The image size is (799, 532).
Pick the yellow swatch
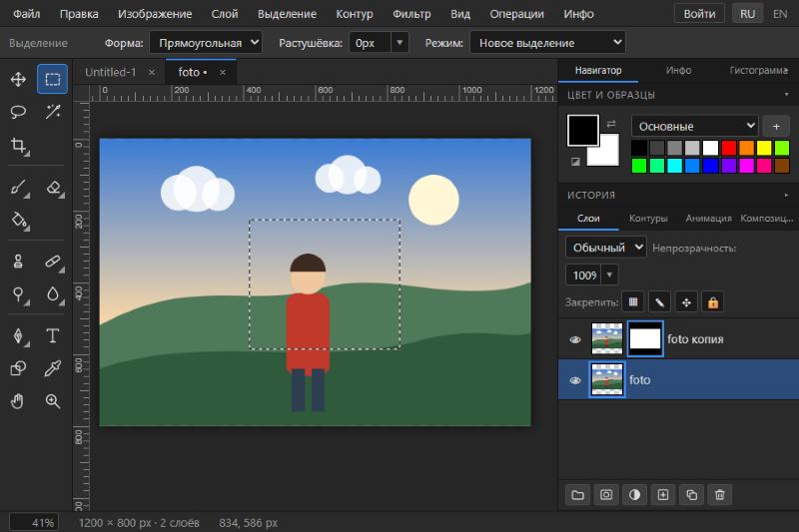tap(764, 148)
